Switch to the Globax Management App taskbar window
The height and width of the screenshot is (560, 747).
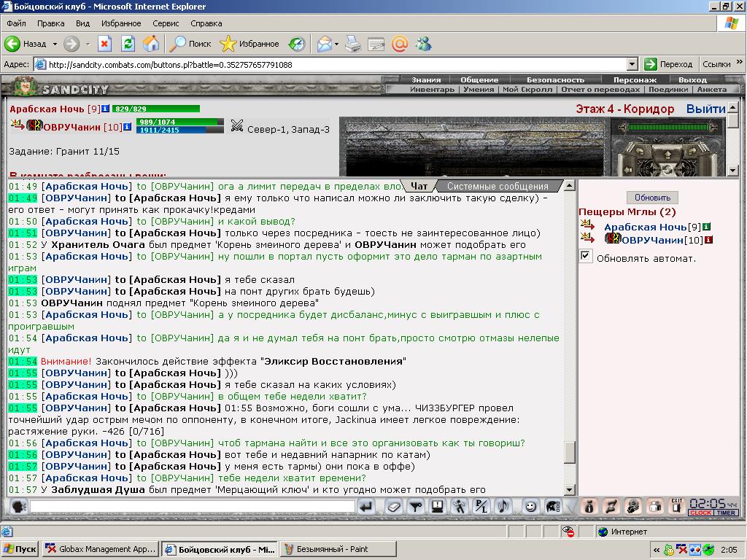click(x=101, y=549)
